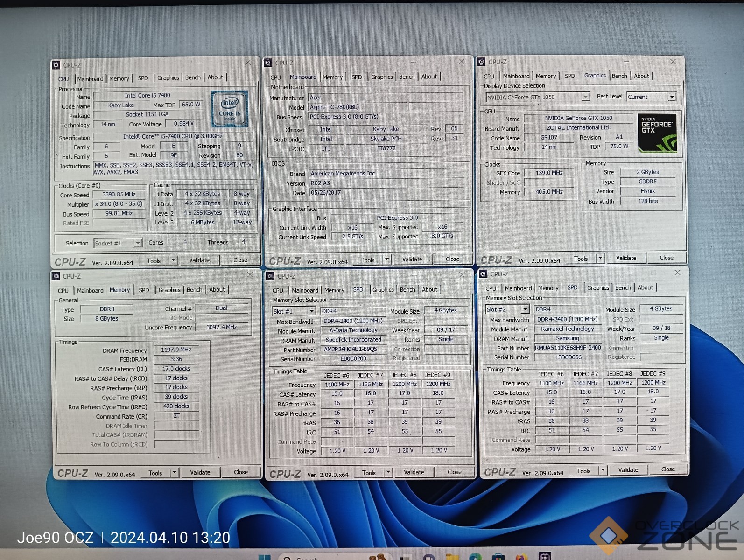
Task: Switch to Memory tab in Motherboard window
Action: click(x=332, y=77)
